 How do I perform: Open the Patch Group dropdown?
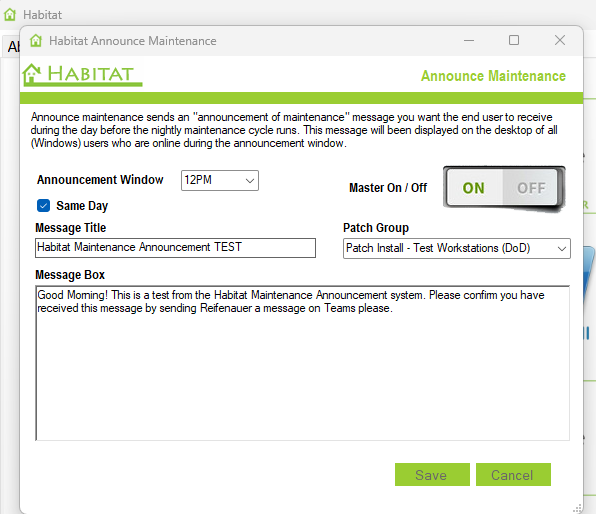[457, 248]
